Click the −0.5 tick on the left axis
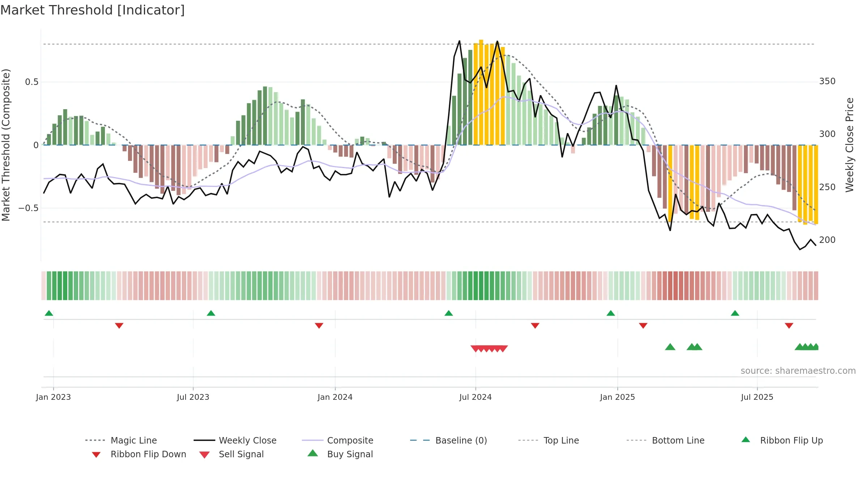868x488 pixels. 28,208
